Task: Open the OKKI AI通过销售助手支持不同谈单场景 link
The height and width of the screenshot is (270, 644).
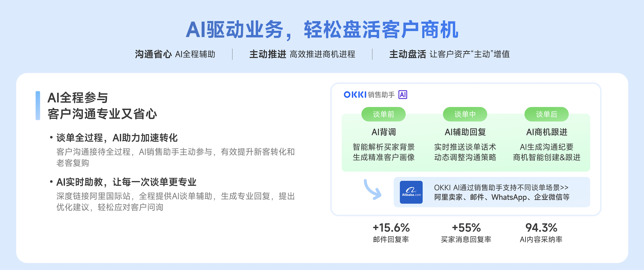Action: [501, 187]
